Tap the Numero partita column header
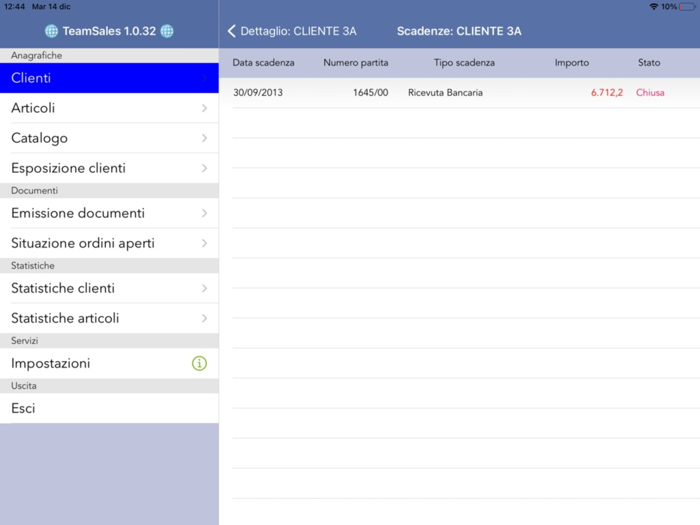This screenshot has height=525, width=700. 356,62
